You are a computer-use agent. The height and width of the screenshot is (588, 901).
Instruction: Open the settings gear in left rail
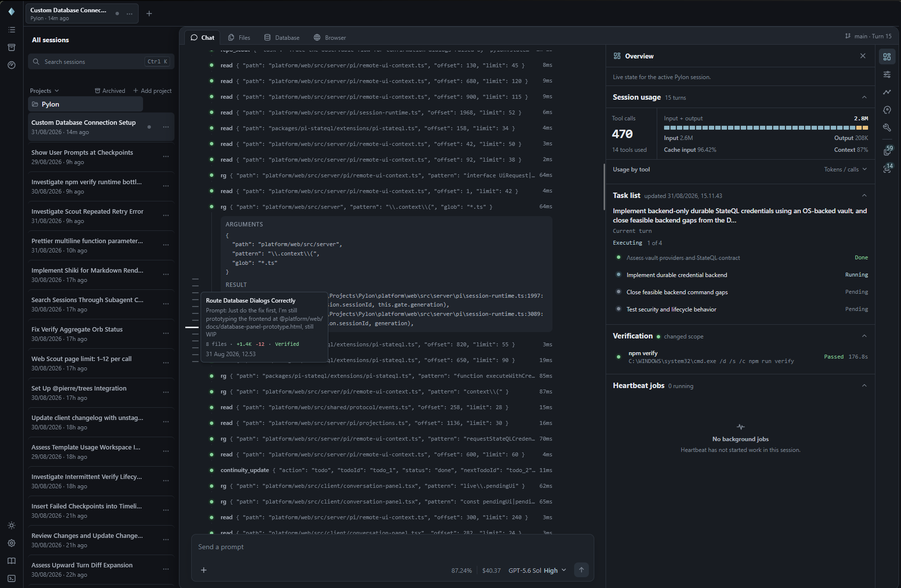tap(12, 543)
